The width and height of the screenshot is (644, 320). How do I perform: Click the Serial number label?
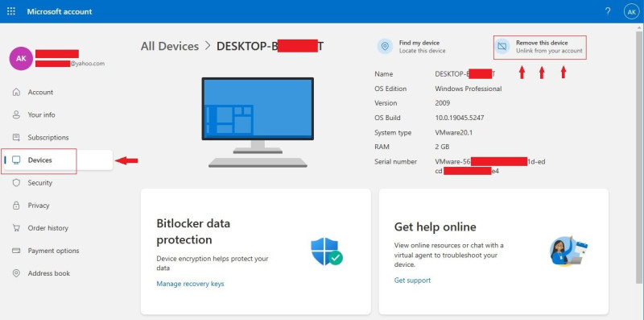(395, 162)
